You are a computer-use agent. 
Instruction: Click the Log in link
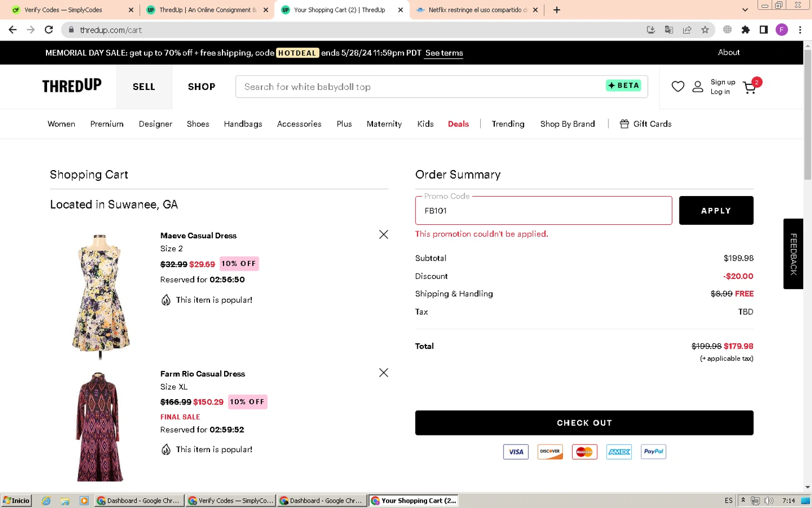click(x=720, y=92)
